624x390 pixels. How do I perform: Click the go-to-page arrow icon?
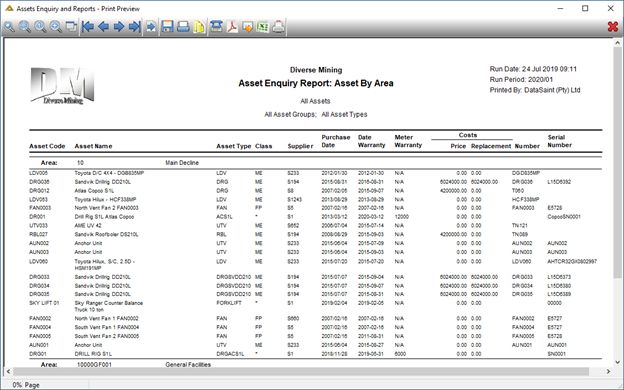tap(151, 27)
